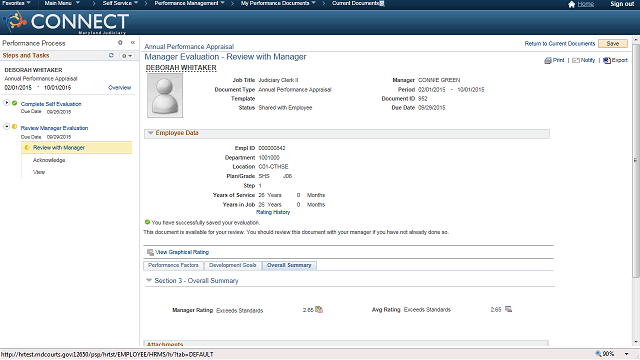Screen dimensions: 640x360
Task: Refresh the Steps and Tasks list
Action: pyautogui.click(x=111, y=55)
